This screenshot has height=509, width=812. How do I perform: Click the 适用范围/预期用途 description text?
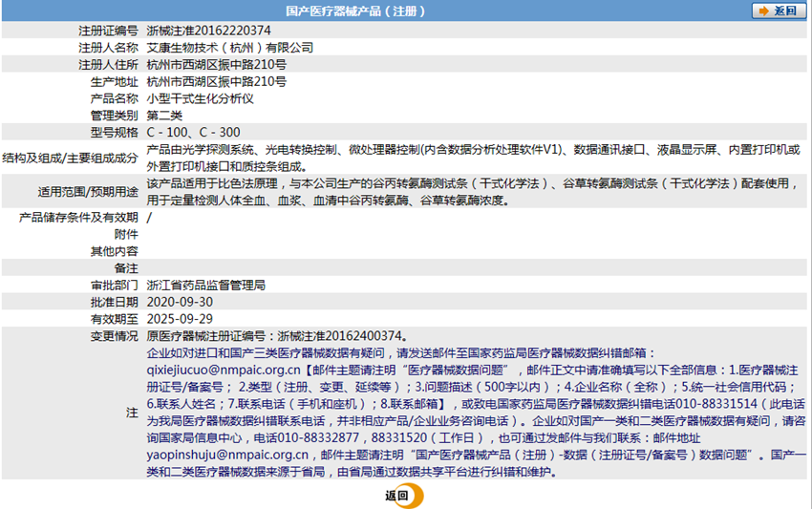(473, 192)
